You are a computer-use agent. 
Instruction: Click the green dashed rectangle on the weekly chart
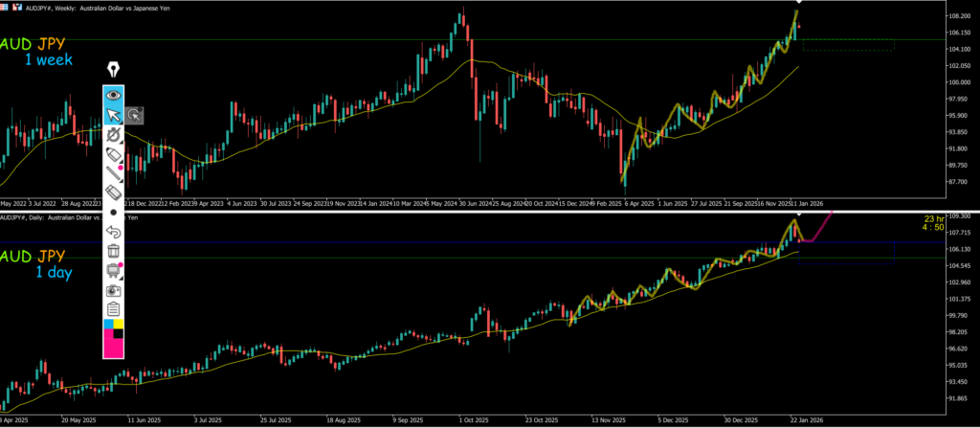[x=847, y=45]
